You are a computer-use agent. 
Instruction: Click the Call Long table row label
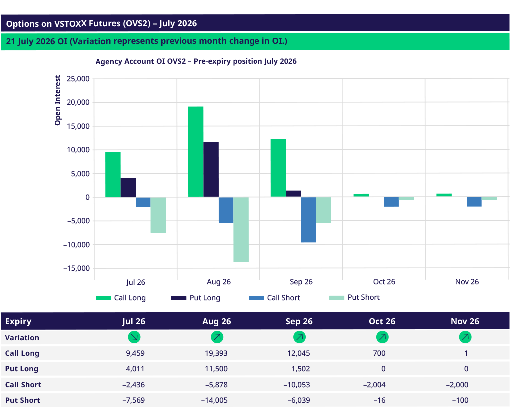pyautogui.click(x=22, y=353)
